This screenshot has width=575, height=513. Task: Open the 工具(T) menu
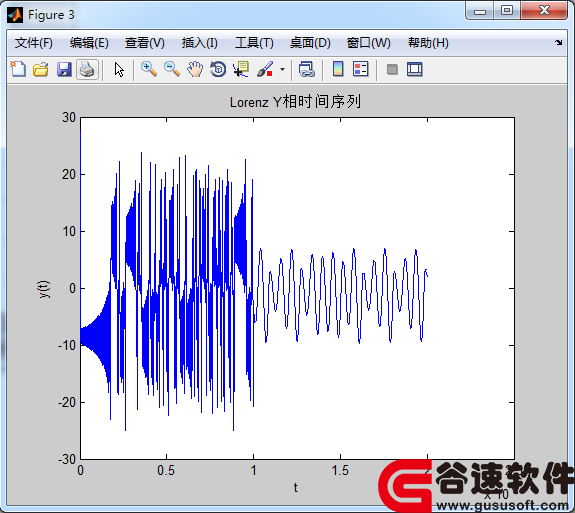click(254, 43)
